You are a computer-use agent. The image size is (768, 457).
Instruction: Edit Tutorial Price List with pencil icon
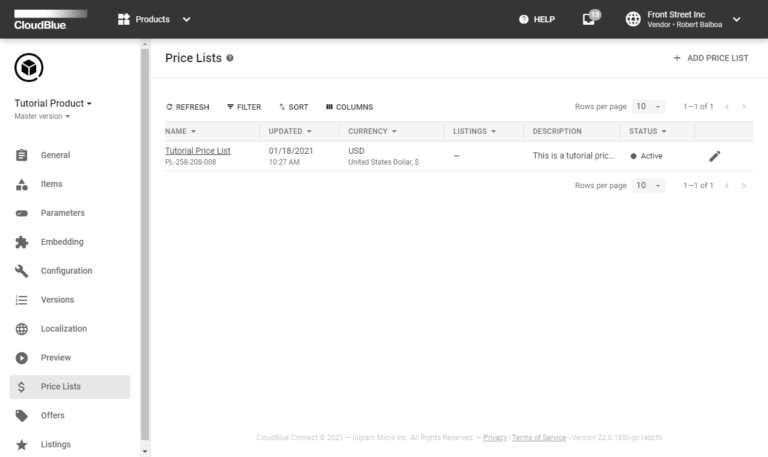pos(715,156)
